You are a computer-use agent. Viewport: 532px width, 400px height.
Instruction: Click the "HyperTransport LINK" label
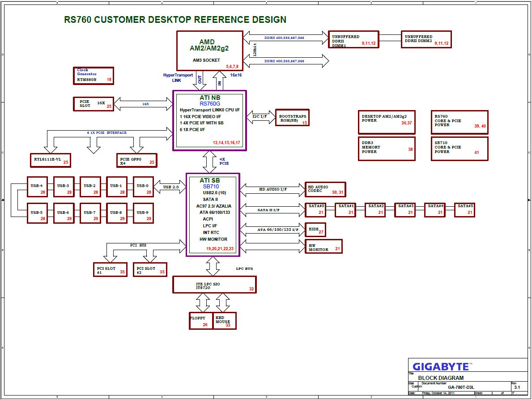click(x=178, y=78)
